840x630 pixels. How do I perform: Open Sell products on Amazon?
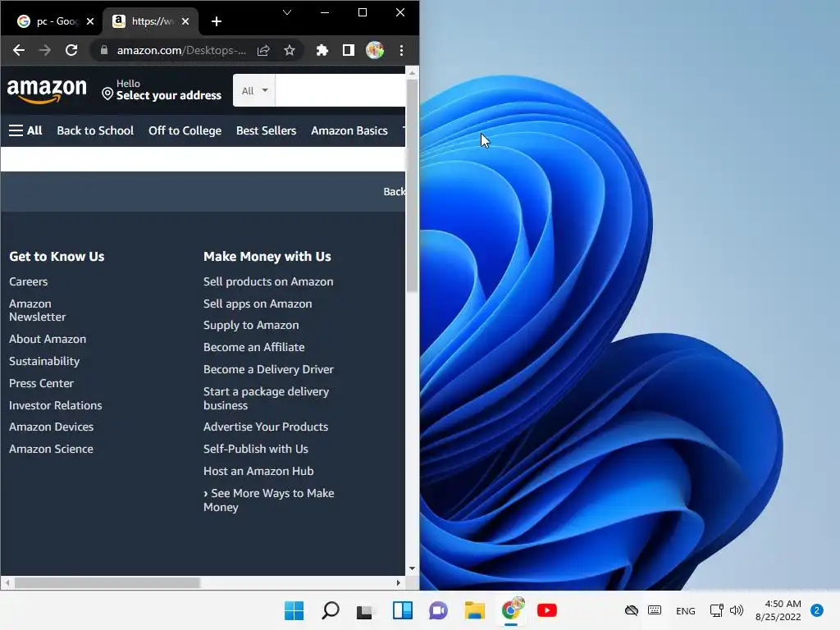coord(268,282)
